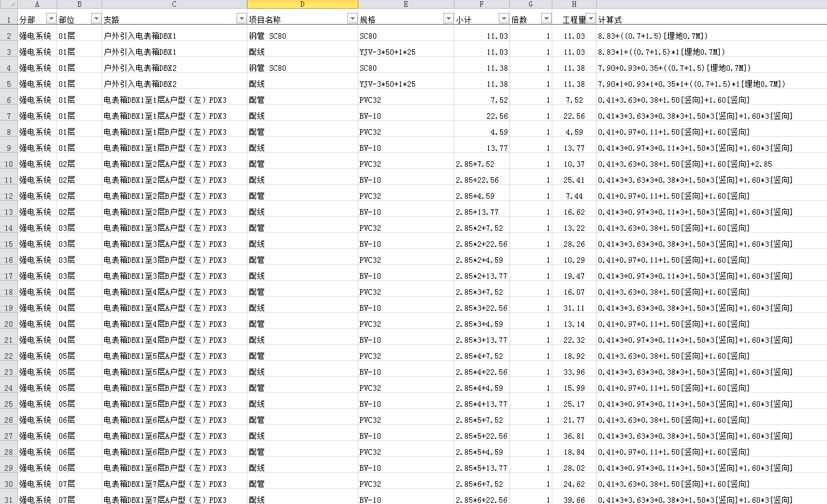Select cell with 钢管 SC80 in row 2
This screenshot has width=827, height=504.
tap(302, 36)
